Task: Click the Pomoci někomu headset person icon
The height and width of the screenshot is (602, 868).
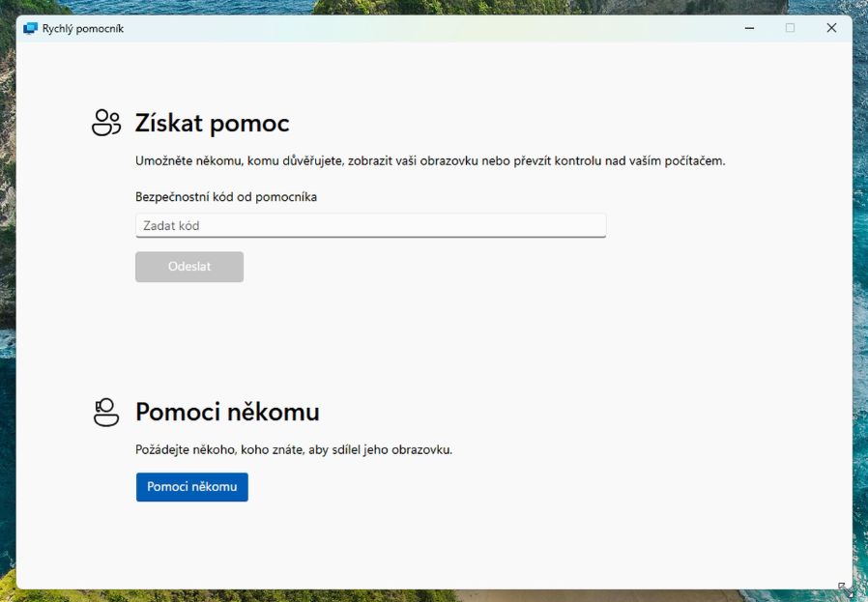Action: [106, 413]
